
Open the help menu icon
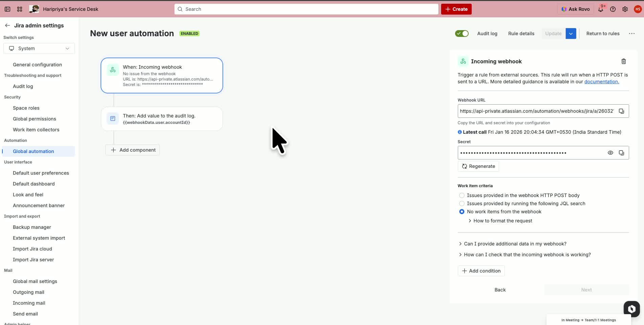tap(613, 9)
